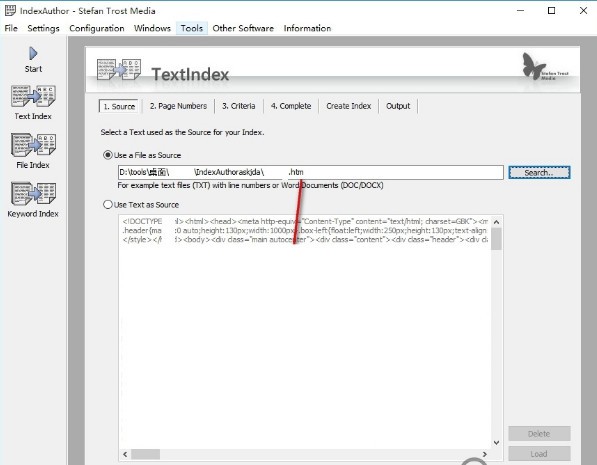Viewport: 597px width, 465px height.
Task: Click the IndexAuthor app icon in title bar
Action: 10,10
